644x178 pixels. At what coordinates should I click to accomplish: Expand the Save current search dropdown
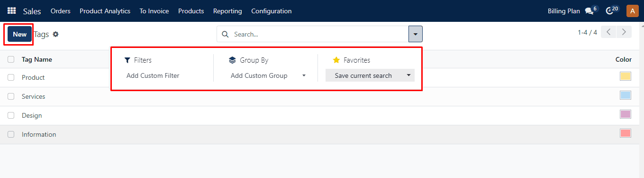pyautogui.click(x=408, y=75)
